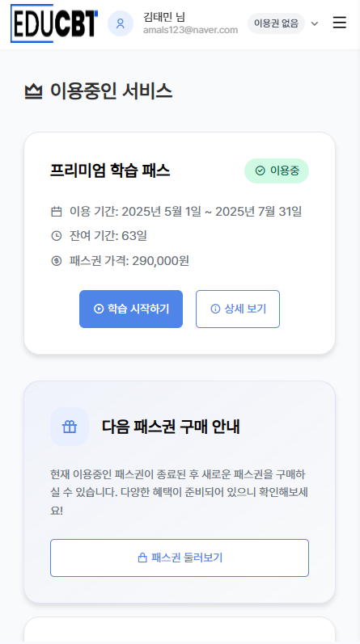
Task: Open the user profile avatar icon
Action: [121, 23]
